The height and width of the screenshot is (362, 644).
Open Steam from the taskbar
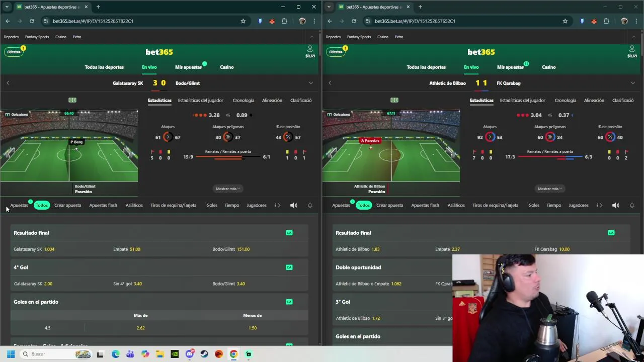[204, 354]
